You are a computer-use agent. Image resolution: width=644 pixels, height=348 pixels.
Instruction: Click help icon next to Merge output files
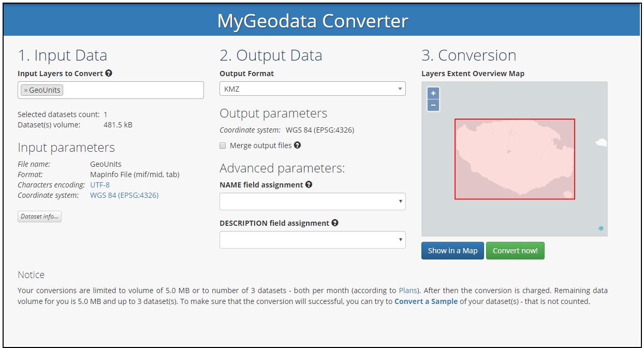pos(297,146)
